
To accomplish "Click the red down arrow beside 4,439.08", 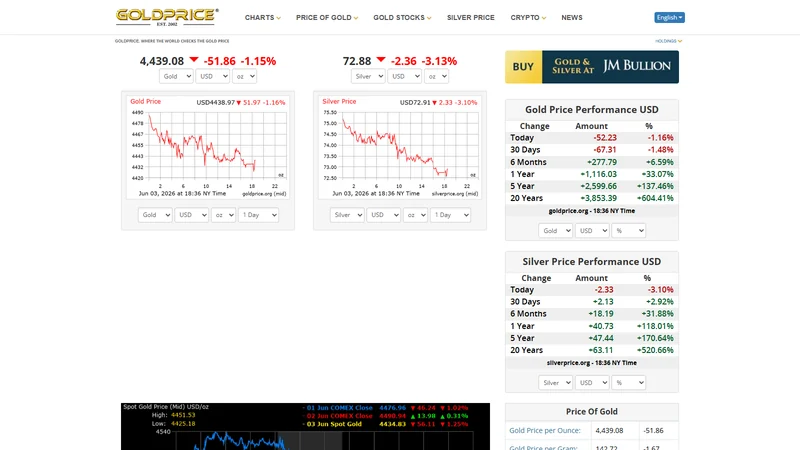I will (x=193, y=60).
